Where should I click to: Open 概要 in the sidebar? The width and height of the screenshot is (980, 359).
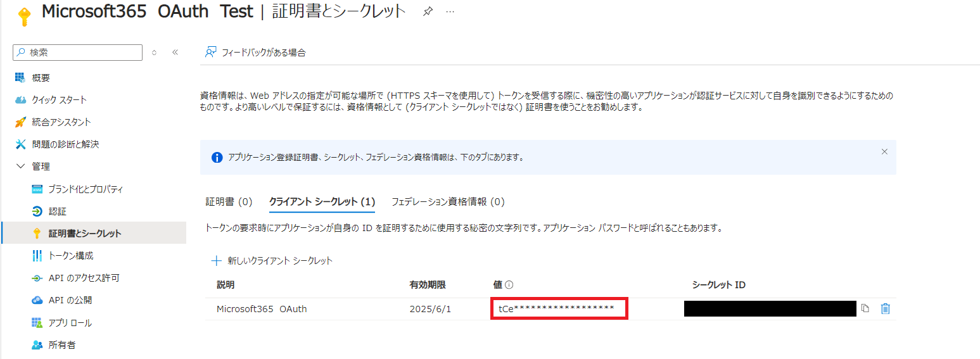(41, 78)
